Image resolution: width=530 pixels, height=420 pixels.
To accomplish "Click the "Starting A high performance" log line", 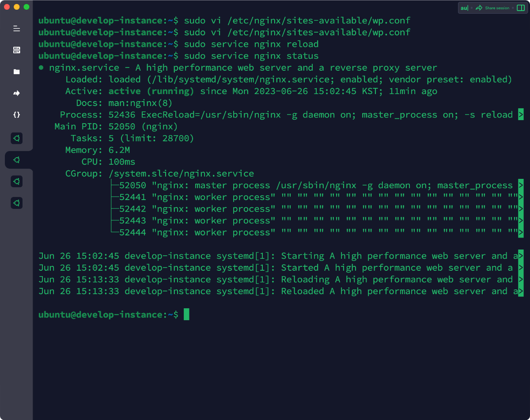I will tap(281, 256).
